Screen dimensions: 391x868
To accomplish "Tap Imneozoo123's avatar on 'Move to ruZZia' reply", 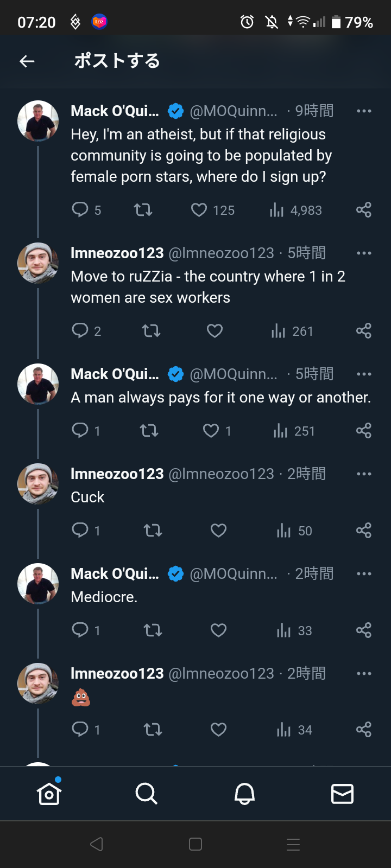I will pyautogui.click(x=38, y=264).
